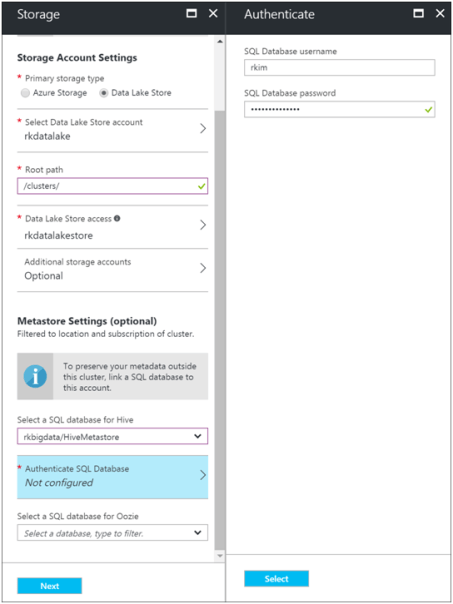Screen dimensions: 453x604
Task: Click Storage blade scrollbar up arrow
Action: [220, 42]
